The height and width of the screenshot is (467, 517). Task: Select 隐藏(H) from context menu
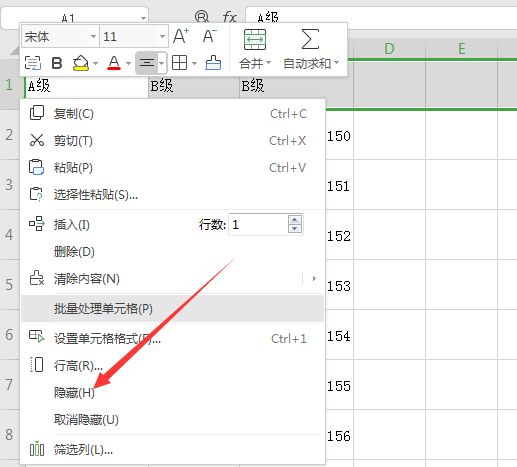(74, 393)
